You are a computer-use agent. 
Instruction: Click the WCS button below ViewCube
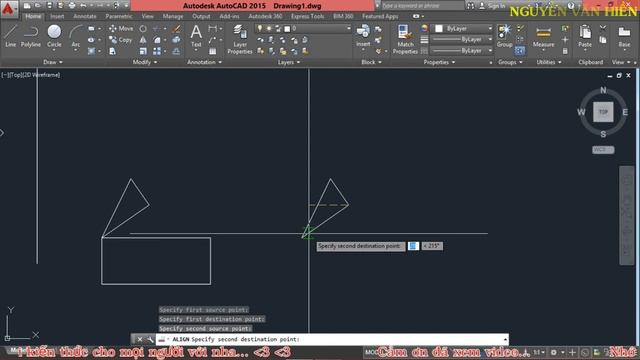[603, 150]
